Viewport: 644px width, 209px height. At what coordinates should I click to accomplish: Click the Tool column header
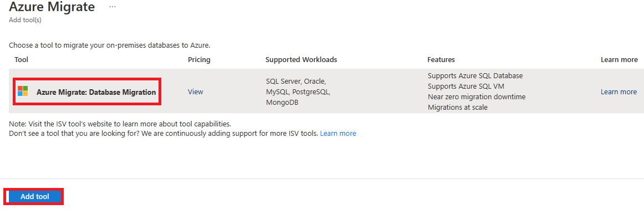pos(22,59)
